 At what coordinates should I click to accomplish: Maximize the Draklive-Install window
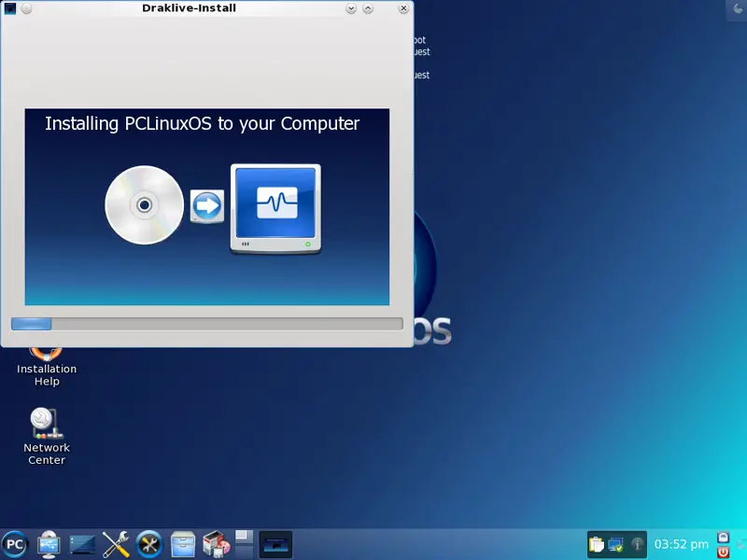(368, 8)
